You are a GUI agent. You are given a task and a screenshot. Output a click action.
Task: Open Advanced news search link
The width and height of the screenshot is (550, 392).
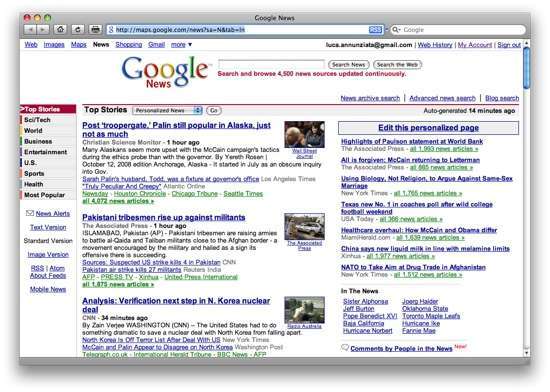[442, 98]
